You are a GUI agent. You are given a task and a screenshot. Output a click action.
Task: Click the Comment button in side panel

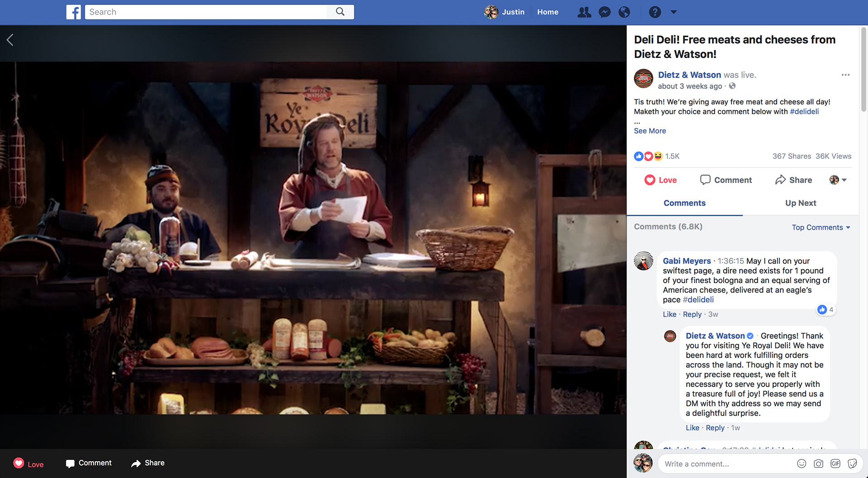pyautogui.click(x=726, y=180)
